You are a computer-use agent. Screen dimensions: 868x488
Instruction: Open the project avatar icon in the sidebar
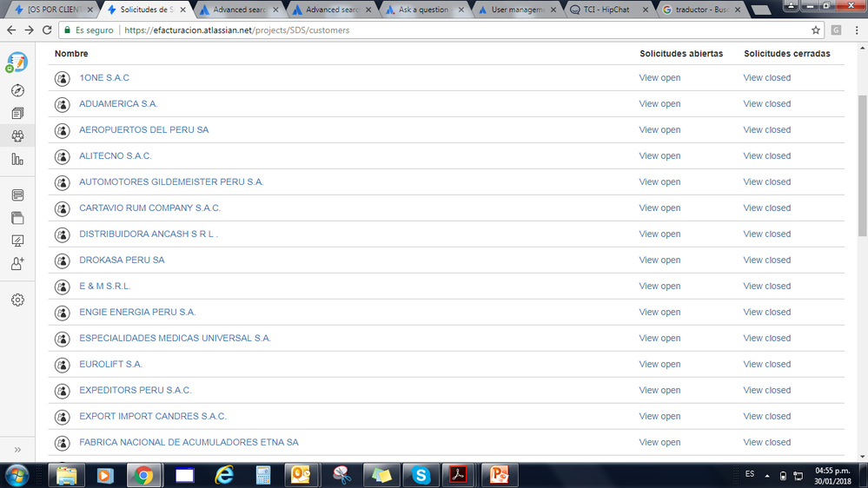point(17,62)
